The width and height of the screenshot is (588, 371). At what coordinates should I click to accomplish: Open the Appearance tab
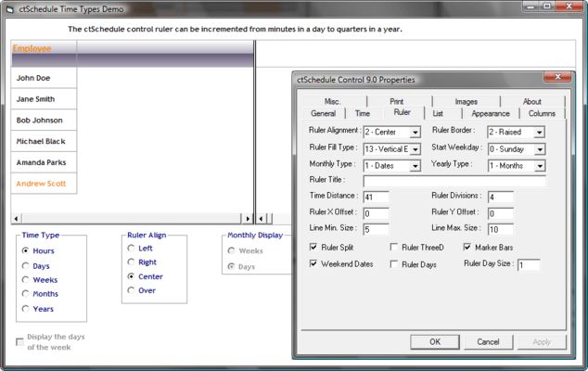491,113
